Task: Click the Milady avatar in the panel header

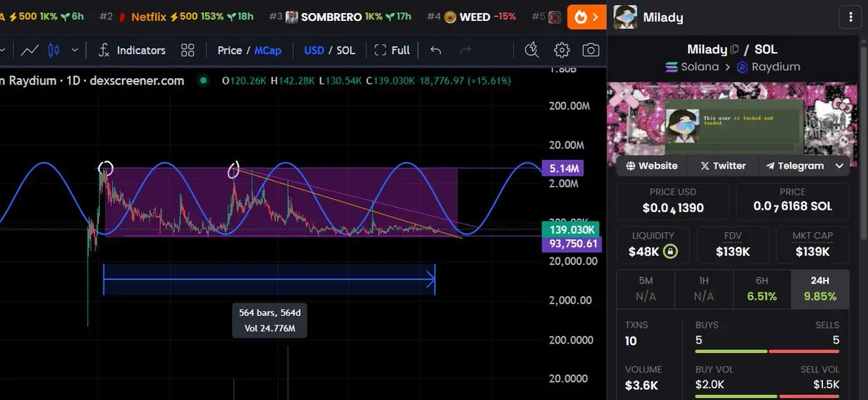Action: 625,17
